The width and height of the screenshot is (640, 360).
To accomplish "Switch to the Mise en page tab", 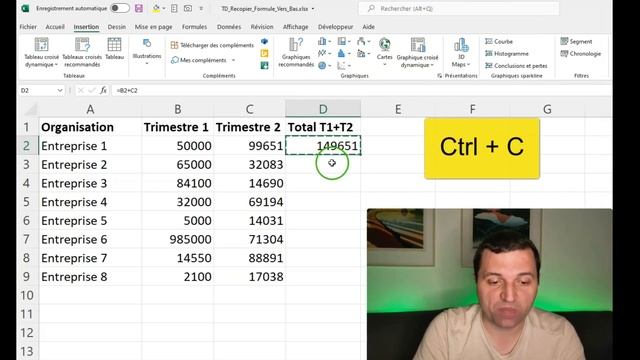I will (x=153, y=27).
